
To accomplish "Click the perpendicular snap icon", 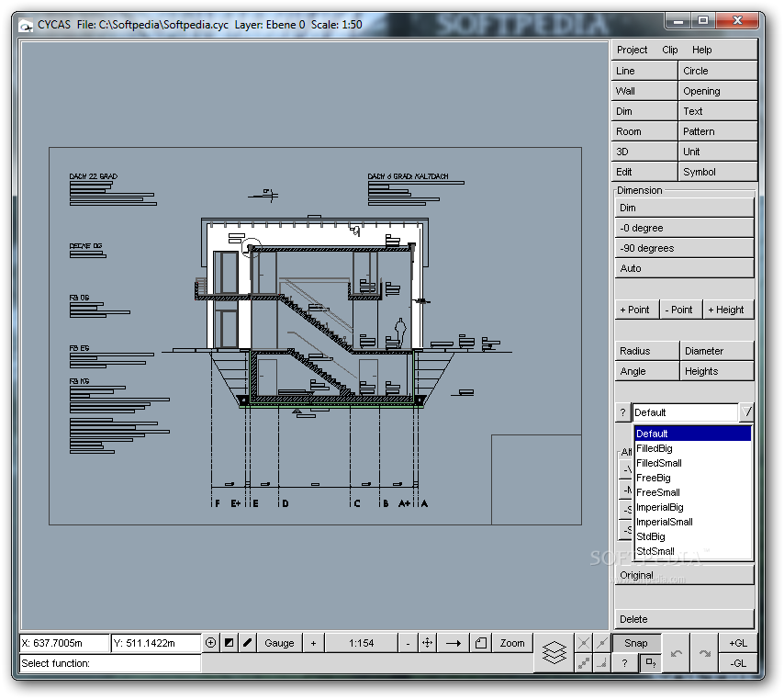I will (x=602, y=663).
